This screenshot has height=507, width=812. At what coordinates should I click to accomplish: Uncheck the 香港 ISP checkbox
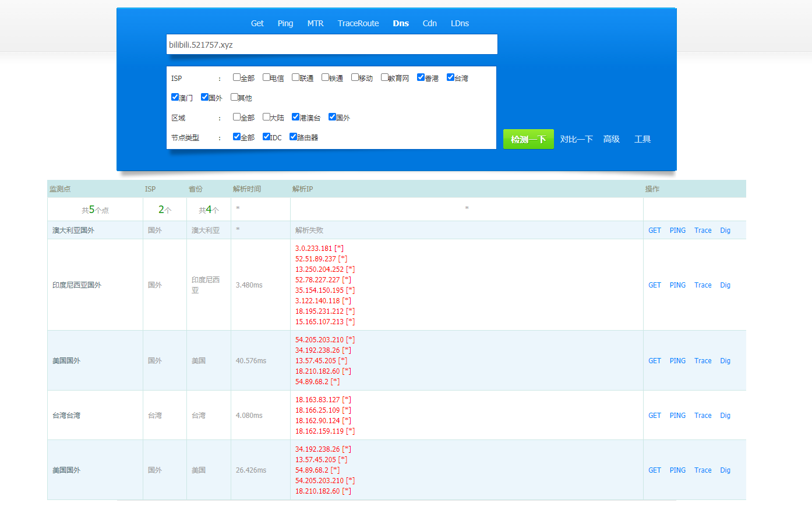pos(421,77)
